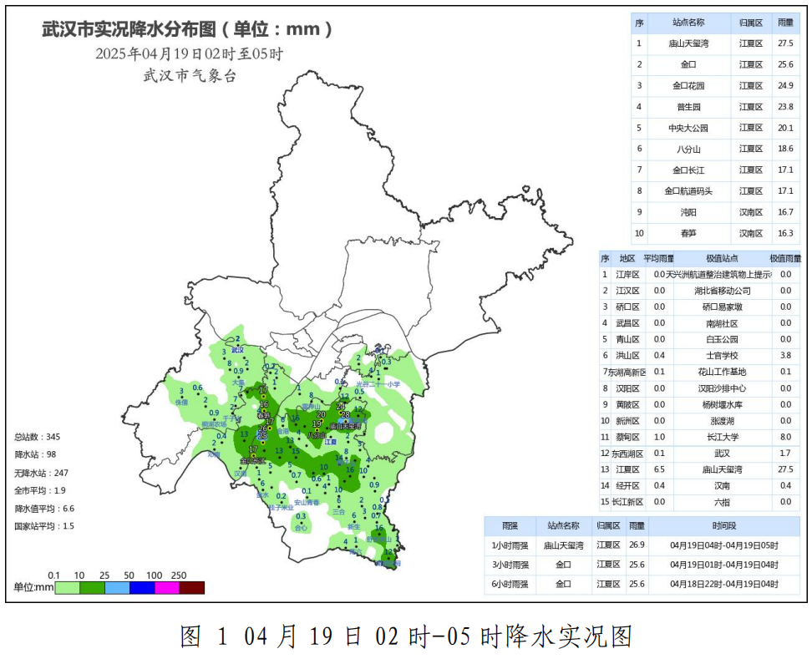Select the 6小时雨强 row label
The image size is (812, 659).
[x=510, y=584]
